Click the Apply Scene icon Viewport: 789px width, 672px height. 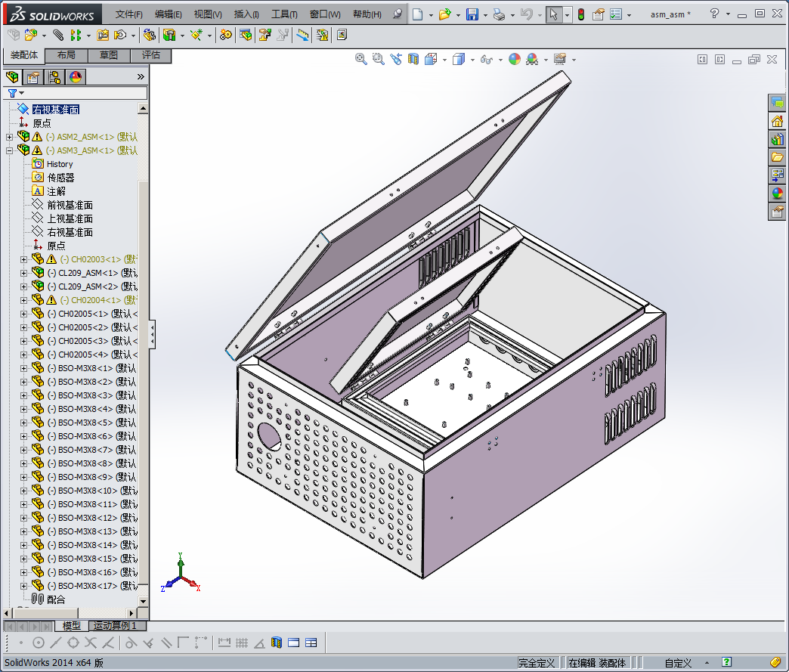tap(532, 60)
